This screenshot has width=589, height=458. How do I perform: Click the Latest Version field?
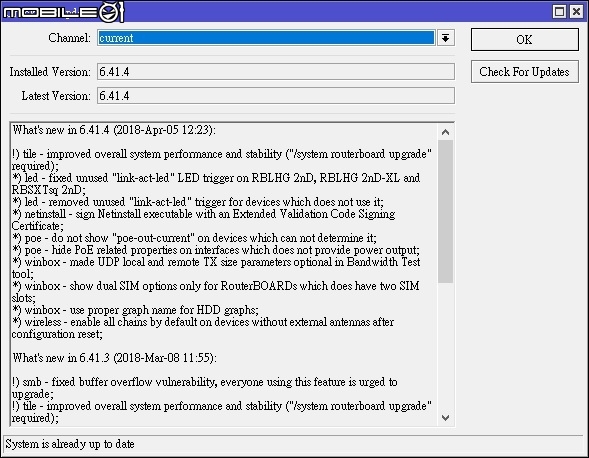(x=276, y=95)
